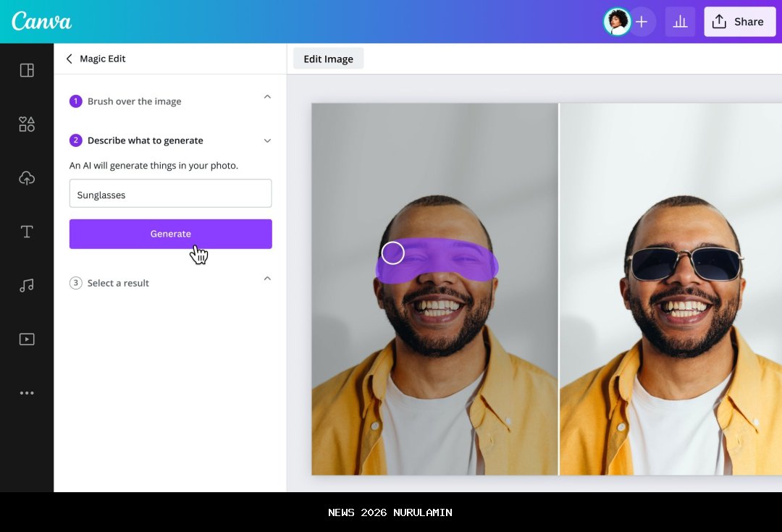The width and height of the screenshot is (782, 532).
Task: Expand the Select a result section
Action: point(268,278)
